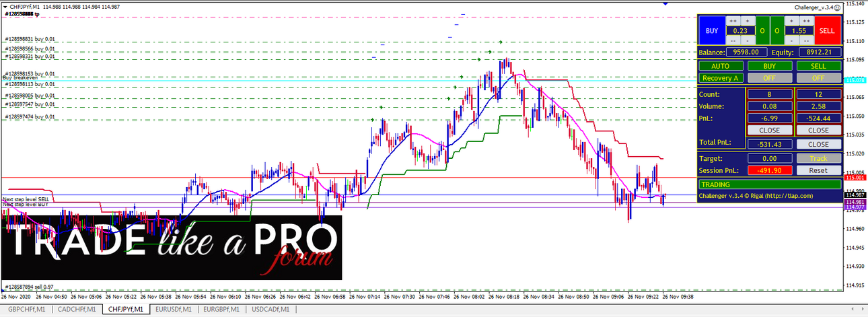Increase sell lot with single + above 1.55
Viewport: 868px width, 317px height.
point(791,21)
